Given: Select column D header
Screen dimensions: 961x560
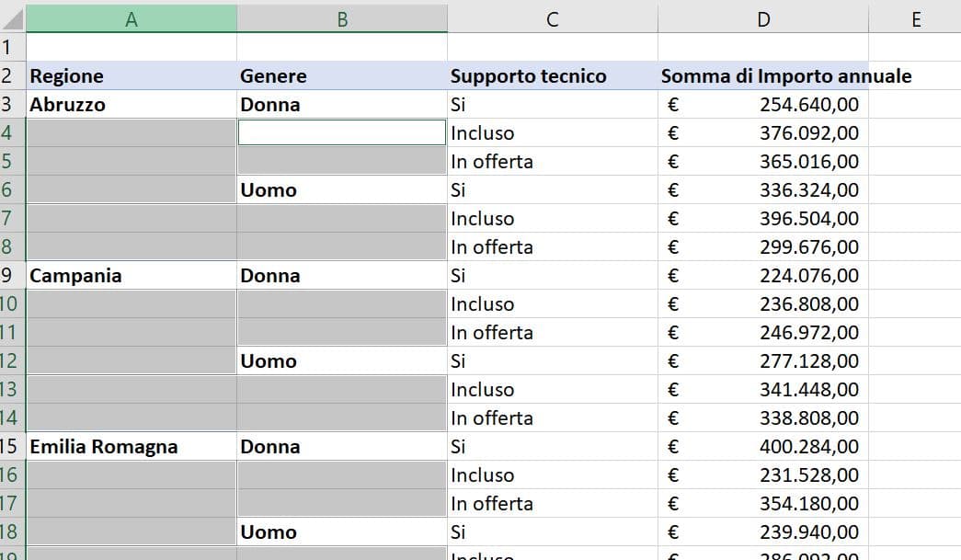Looking at the screenshot, I should point(763,18).
